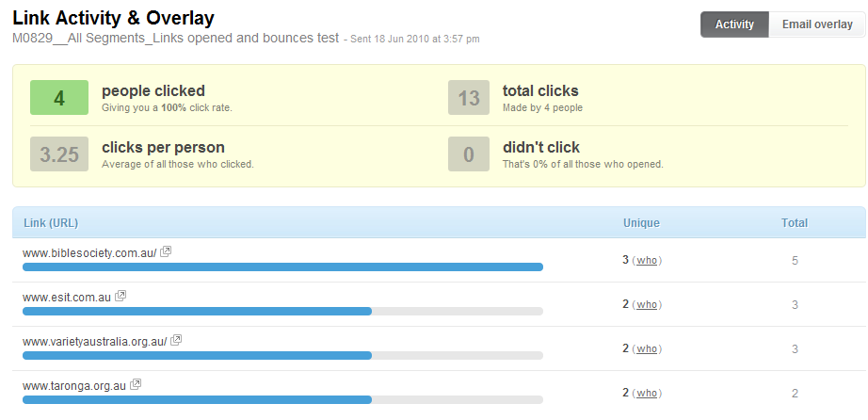Screen dimensions: 868x420
Task: Click the 13 total clicks badge
Action: click(469, 98)
